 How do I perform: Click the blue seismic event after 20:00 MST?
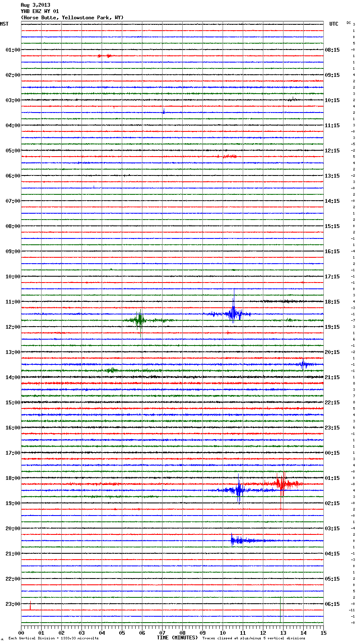tap(237, 540)
